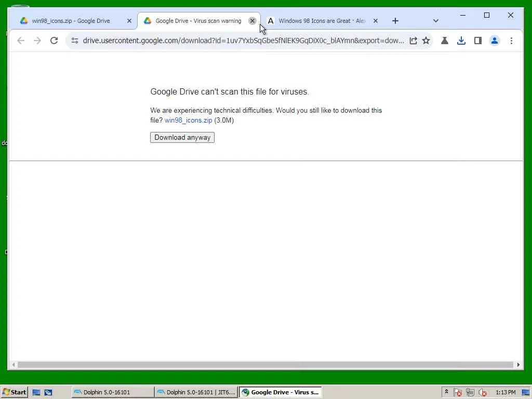
Task: Select the Google Drive - Virus scan warning tab
Action: tap(198, 21)
